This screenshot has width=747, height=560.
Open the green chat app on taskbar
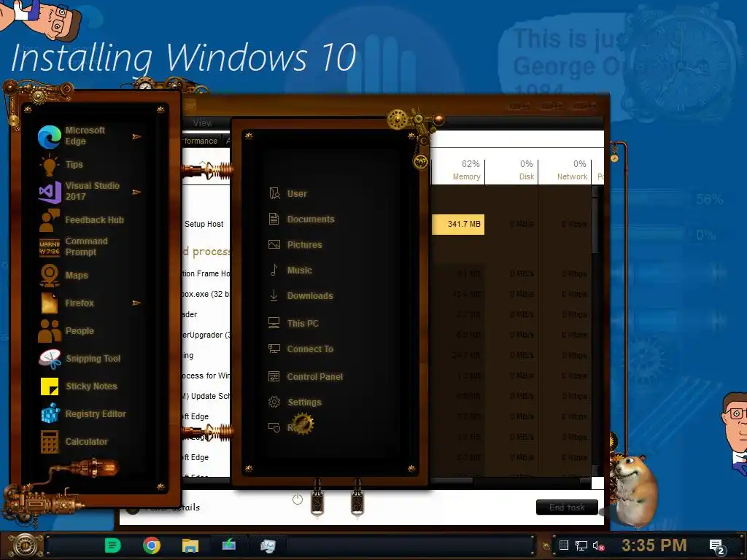[x=113, y=545]
